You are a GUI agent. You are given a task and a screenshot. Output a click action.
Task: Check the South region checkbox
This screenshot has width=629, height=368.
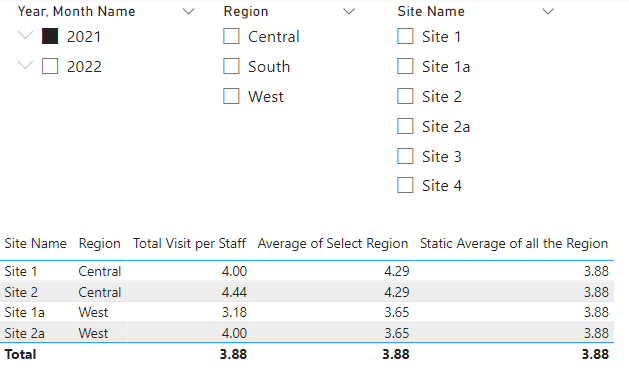(231, 66)
